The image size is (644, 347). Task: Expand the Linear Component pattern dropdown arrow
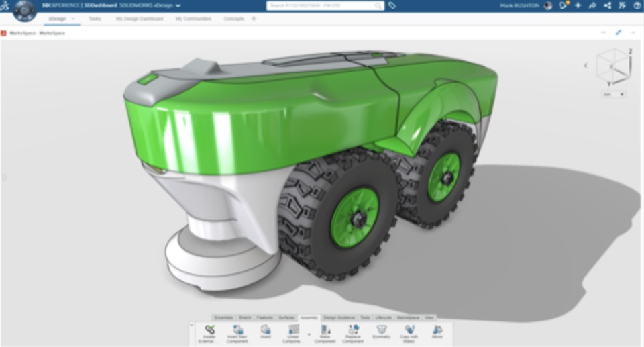(309, 334)
